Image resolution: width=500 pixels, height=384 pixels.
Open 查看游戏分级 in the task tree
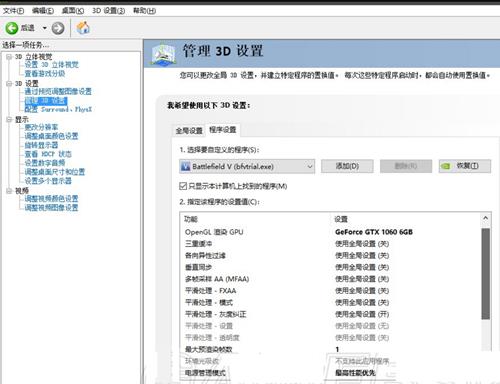[45, 73]
